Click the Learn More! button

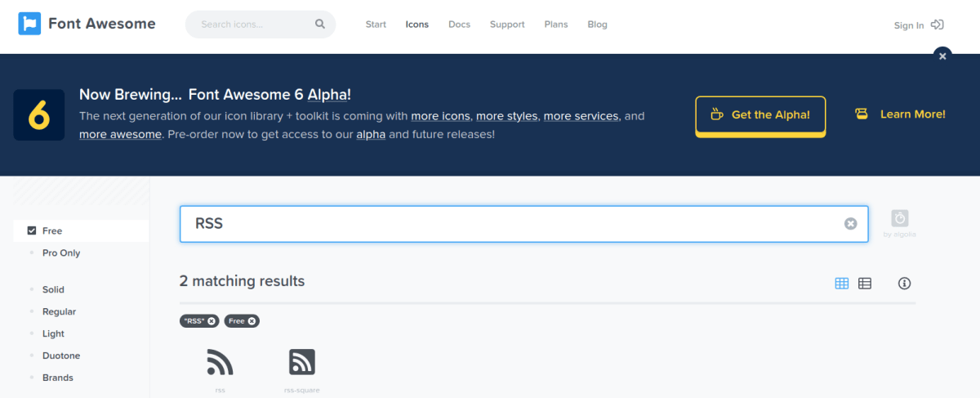pyautogui.click(x=900, y=114)
